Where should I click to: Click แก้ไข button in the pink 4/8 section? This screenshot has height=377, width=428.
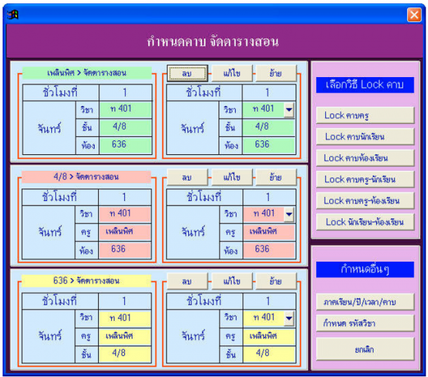point(232,177)
